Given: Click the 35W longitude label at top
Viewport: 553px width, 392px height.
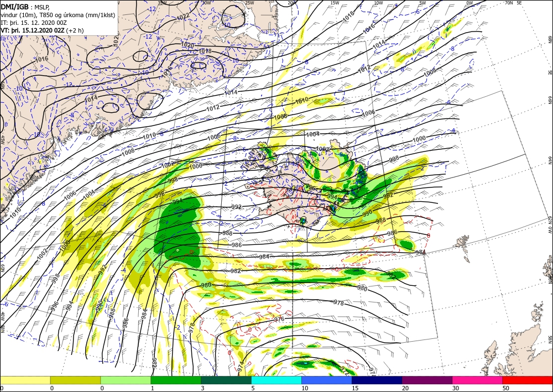Looking at the screenshot, I should 162,3.
